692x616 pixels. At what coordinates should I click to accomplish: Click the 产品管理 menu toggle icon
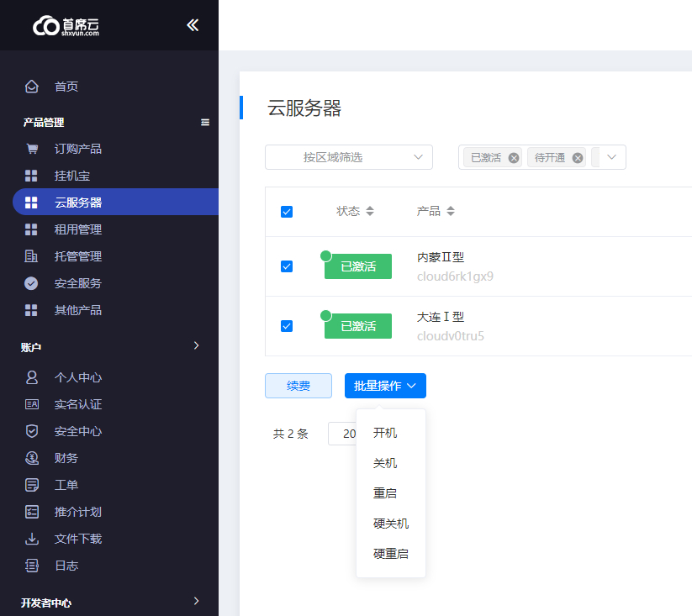(205, 123)
